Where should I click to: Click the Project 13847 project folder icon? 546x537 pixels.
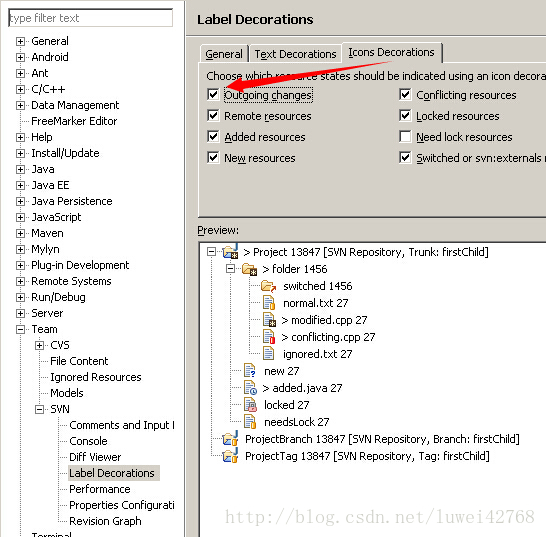tap(230, 251)
